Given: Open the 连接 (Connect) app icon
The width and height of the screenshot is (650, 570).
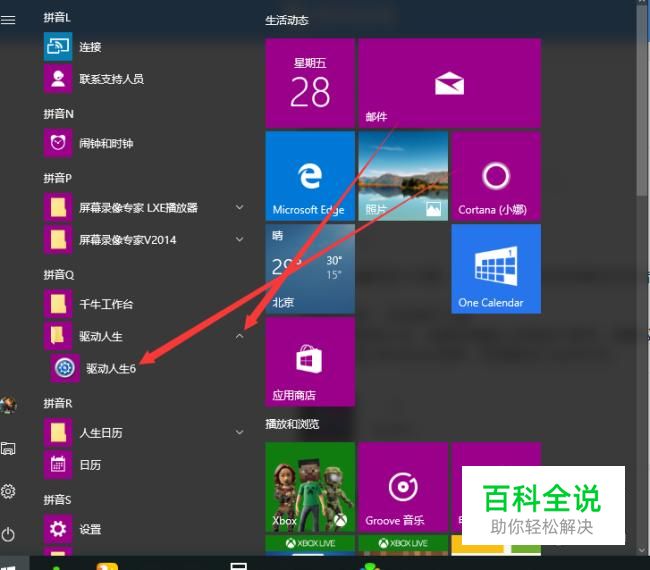Looking at the screenshot, I should click(x=58, y=46).
